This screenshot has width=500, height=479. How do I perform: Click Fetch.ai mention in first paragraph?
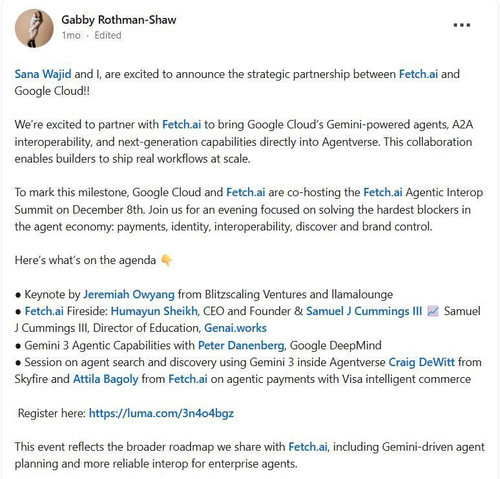click(x=418, y=74)
